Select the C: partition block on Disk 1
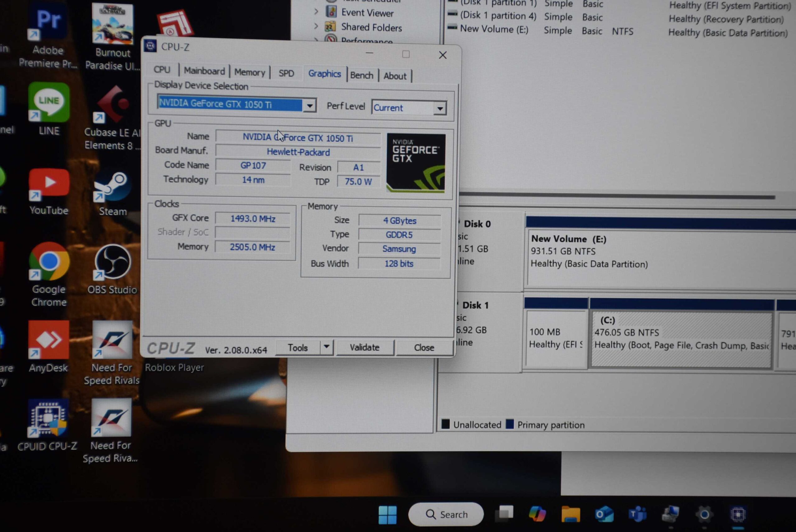 tap(681, 339)
